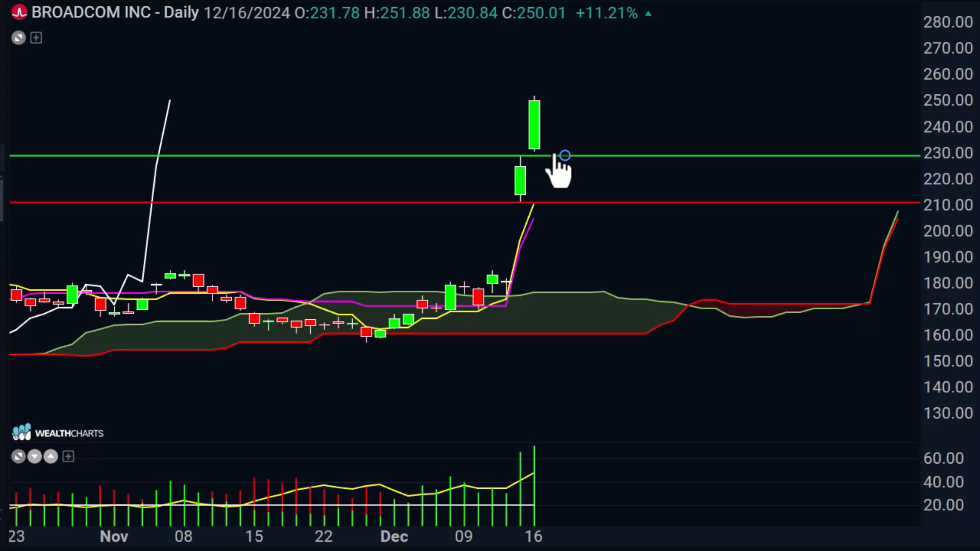This screenshot has height=551, width=980.
Task: Click the low value L:230.84 in the header
Action: click(x=466, y=13)
